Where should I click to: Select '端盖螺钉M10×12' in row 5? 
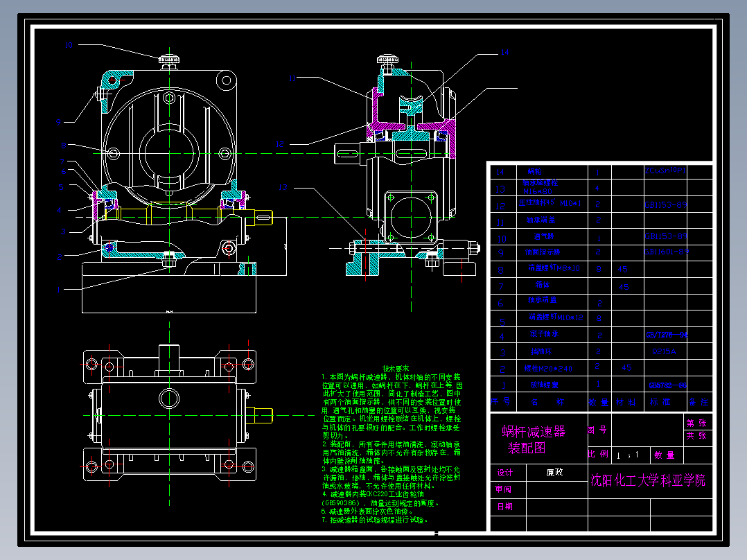coord(556,317)
